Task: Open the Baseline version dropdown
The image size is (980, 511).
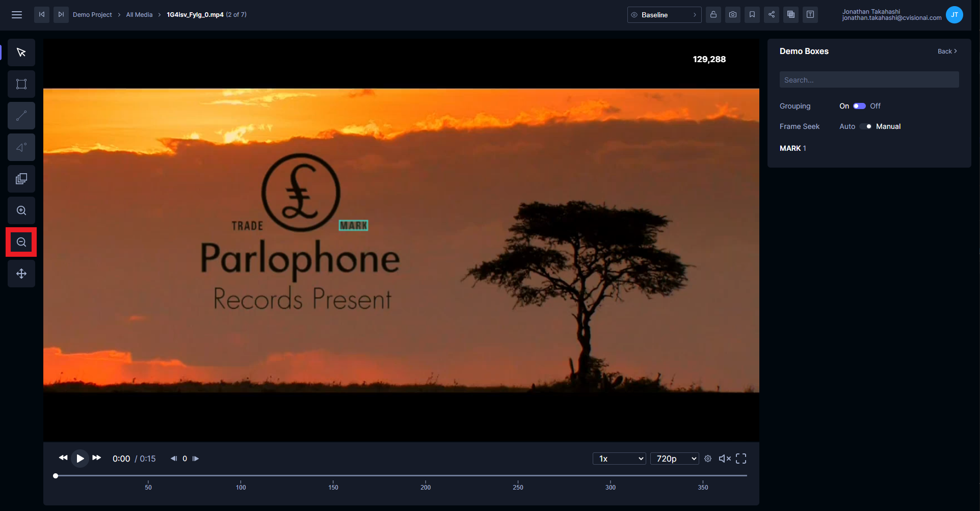Action: click(665, 15)
